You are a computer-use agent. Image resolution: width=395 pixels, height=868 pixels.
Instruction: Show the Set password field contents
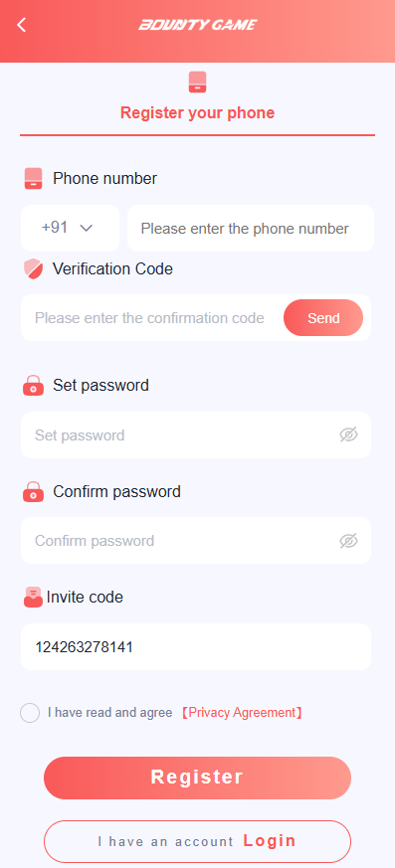coord(348,435)
